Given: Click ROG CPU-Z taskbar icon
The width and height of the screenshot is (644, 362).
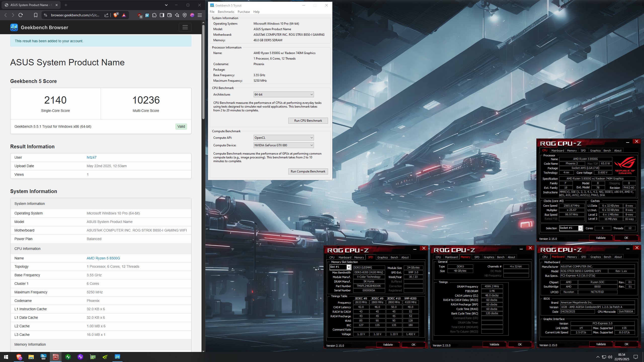Looking at the screenshot, I should point(56,357).
